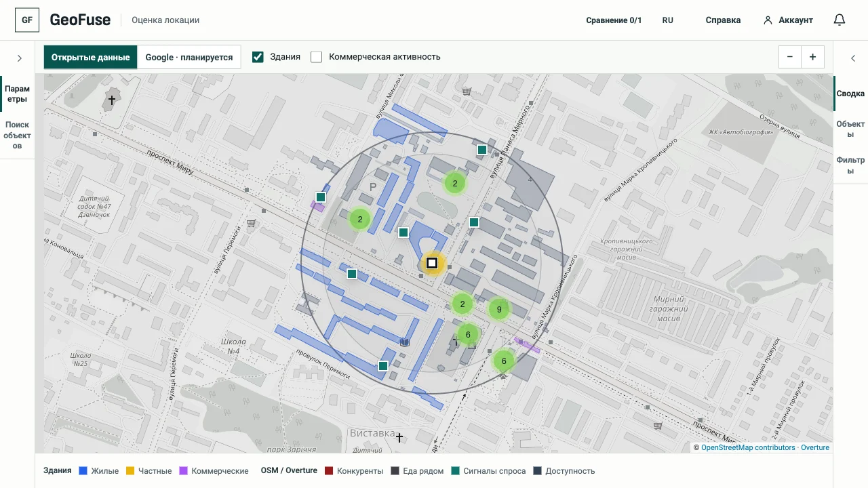Click the red Конкуренты legend swatch
Image resolution: width=868 pixels, height=488 pixels.
tap(329, 471)
